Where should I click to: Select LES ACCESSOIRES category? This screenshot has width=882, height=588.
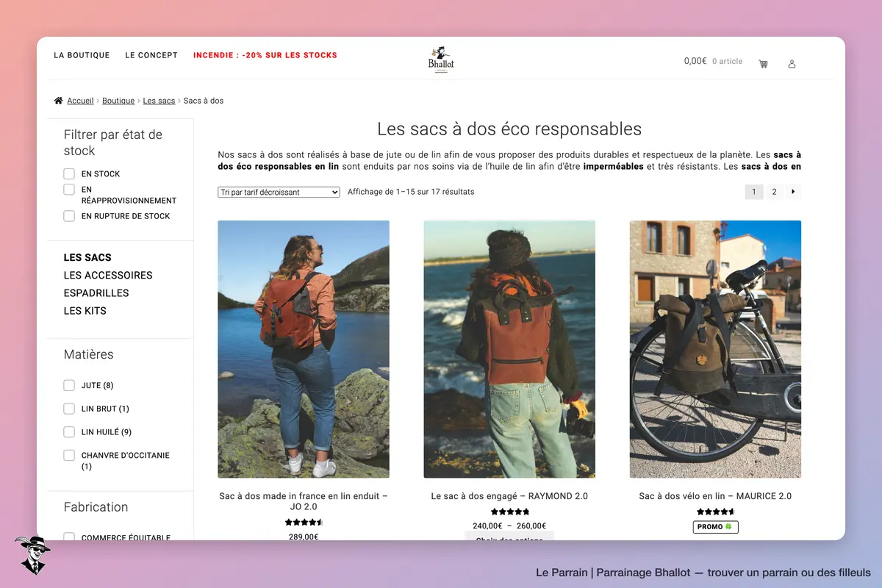108,276
